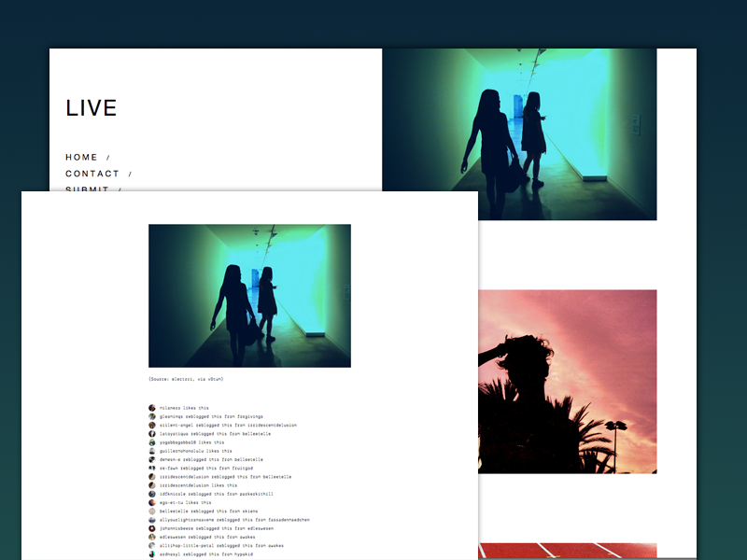Open the gleanings user avatar
The image size is (747, 560).
pyautogui.click(x=152, y=416)
